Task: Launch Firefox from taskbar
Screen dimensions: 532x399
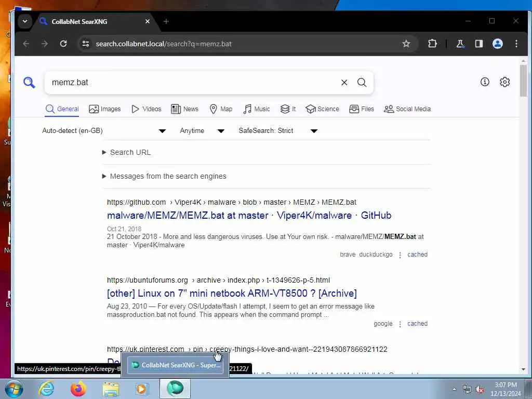Action: click(x=78, y=389)
